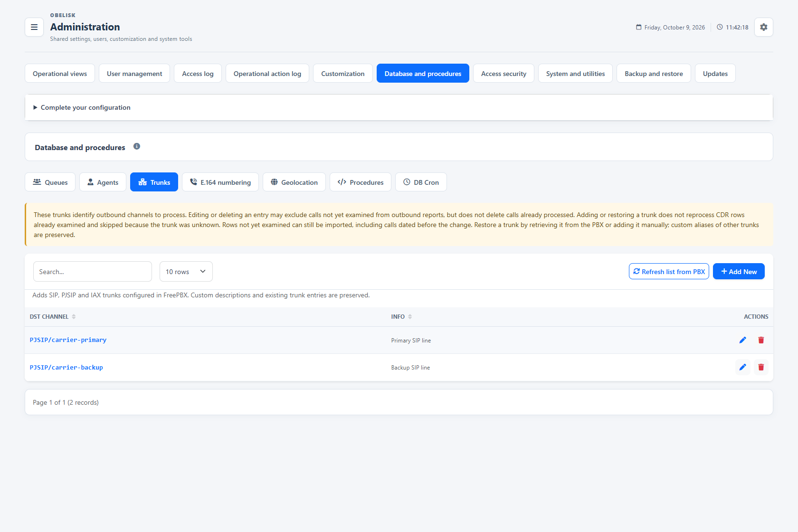Click the calendar icon beside the date
The height and width of the screenshot is (532, 798).
[639, 27]
